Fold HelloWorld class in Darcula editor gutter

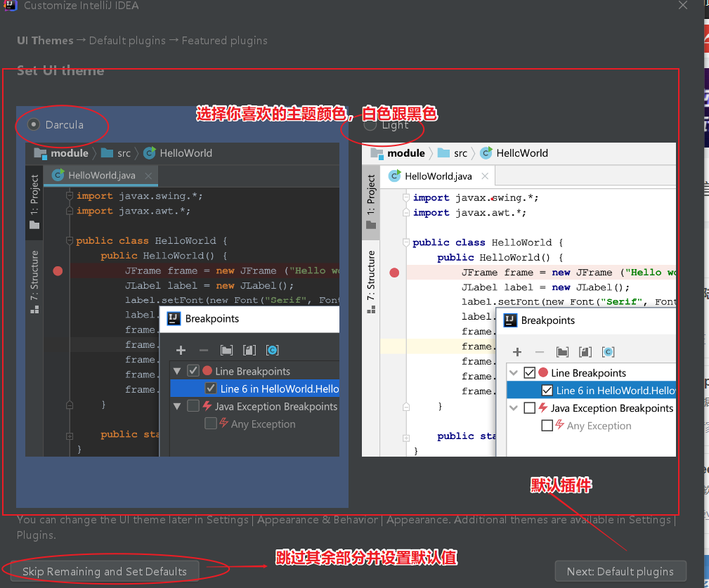pyautogui.click(x=69, y=240)
